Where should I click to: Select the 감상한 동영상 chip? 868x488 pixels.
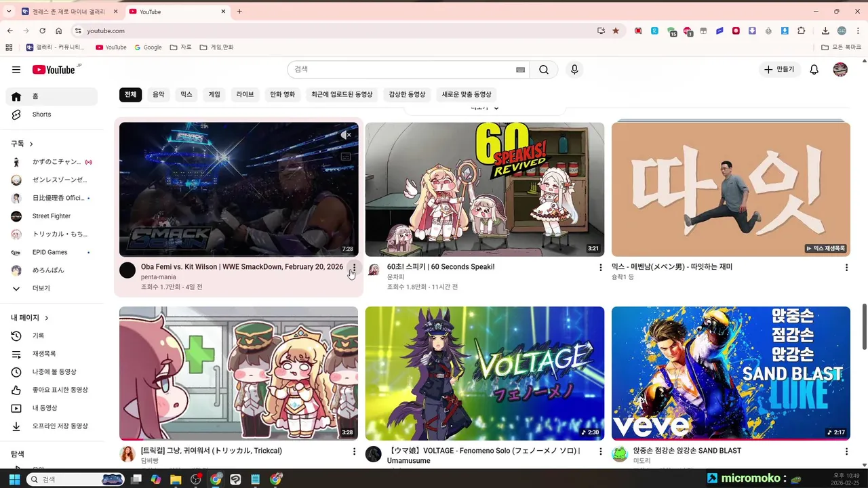point(407,94)
